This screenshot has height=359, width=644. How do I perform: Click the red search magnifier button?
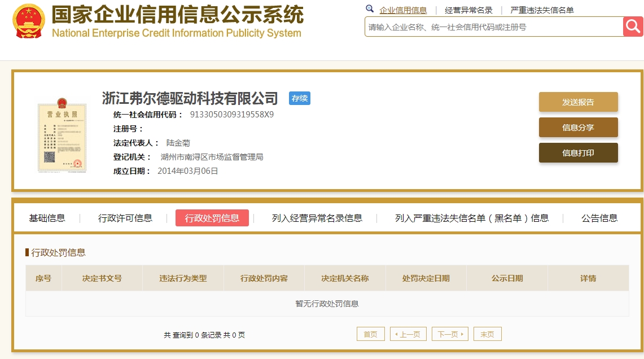click(633, 27)
